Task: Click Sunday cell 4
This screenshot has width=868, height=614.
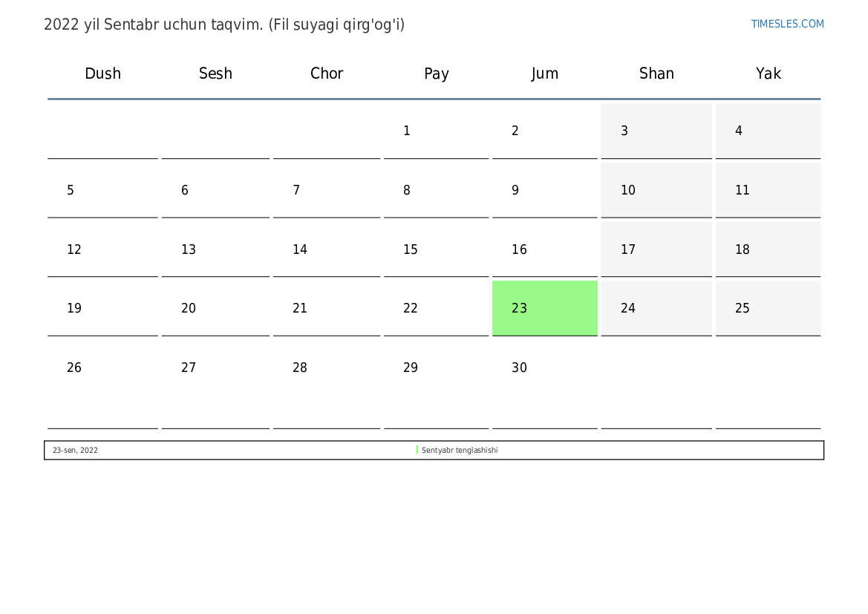Action: (769, 131)
